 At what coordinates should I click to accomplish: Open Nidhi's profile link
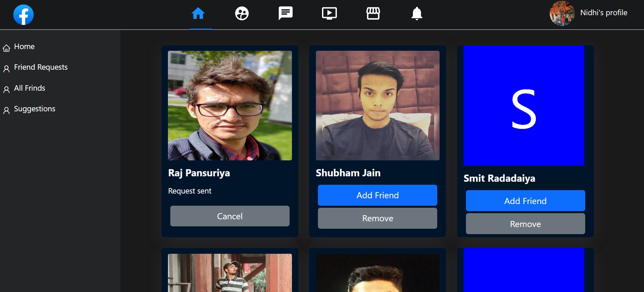(603, 13)
